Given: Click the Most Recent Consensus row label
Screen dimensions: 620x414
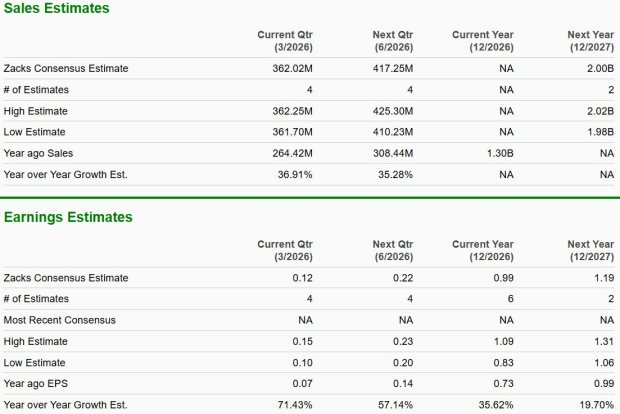Looking at the screenshot, I should click(60, 320).
